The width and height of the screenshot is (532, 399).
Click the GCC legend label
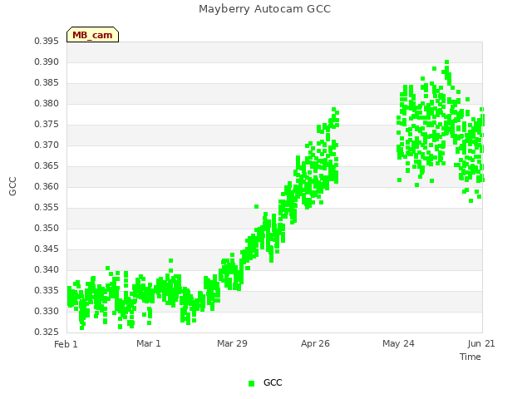273,382
